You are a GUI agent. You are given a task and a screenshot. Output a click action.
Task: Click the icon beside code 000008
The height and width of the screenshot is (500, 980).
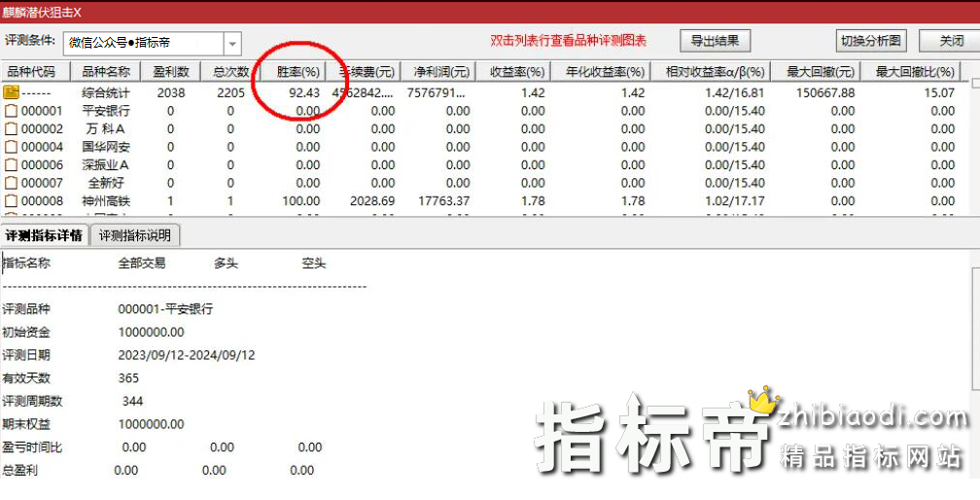tap(11, 201)
